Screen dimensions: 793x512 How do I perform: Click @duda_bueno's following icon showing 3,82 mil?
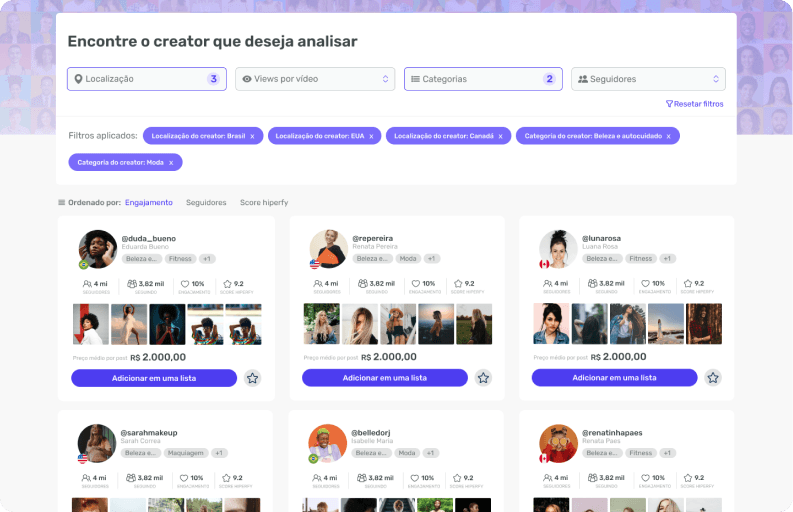(132, 284)
